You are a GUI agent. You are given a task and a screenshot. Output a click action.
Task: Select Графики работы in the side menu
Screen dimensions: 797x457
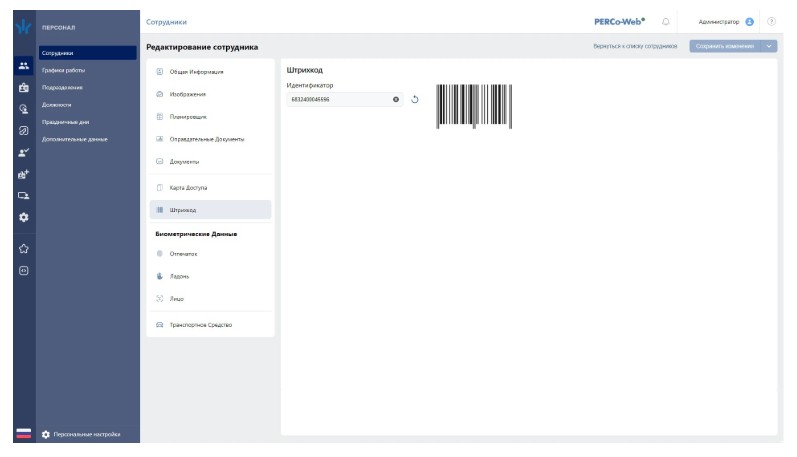coord(63,70)
